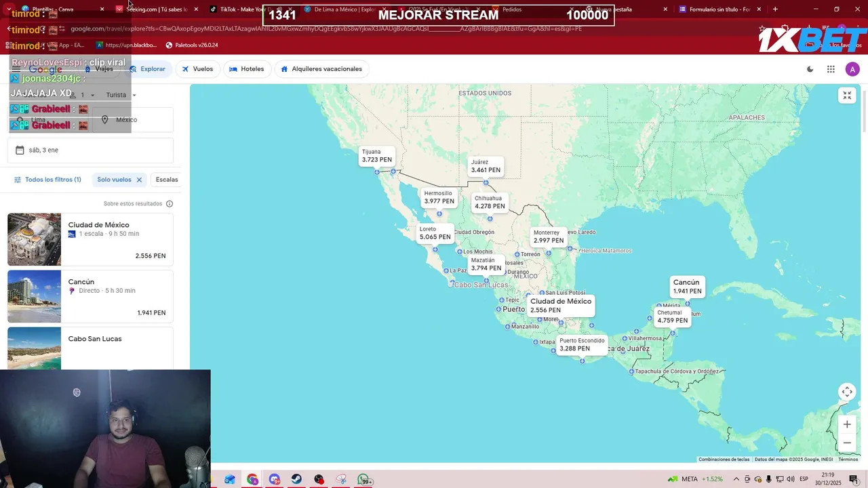Open the Cabo San Lucas result card
This screenshot has width=868, height=488.
point(90,348)
